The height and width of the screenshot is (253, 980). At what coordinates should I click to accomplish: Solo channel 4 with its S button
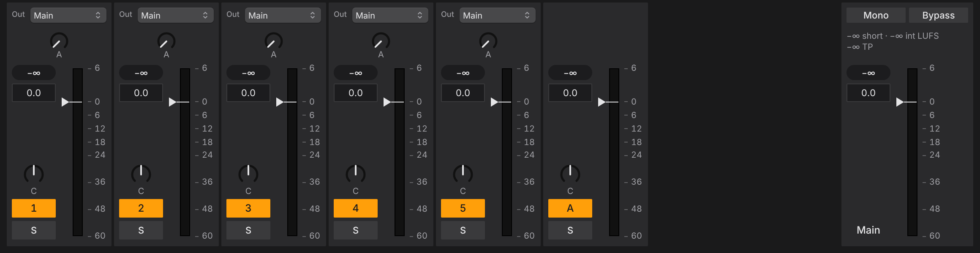pos(356,230)
